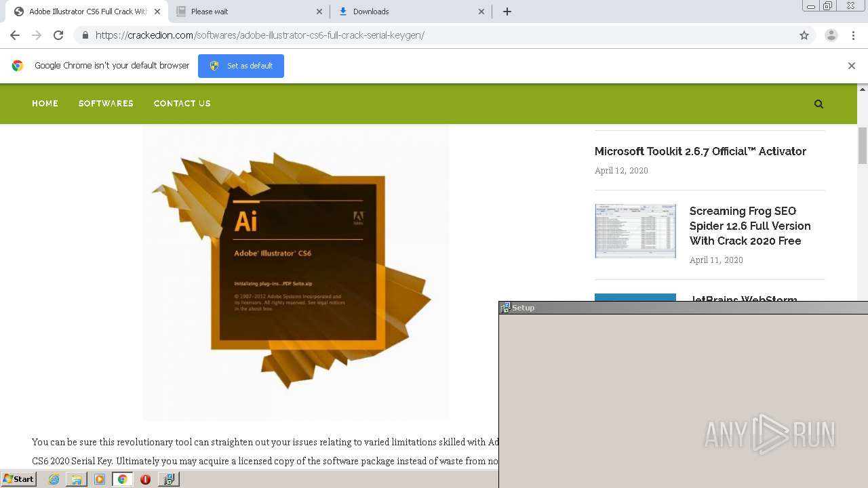Open the file explorer taskbar icon
The image size is (868, 488).
pyautogui.click(x=77, y=479)
